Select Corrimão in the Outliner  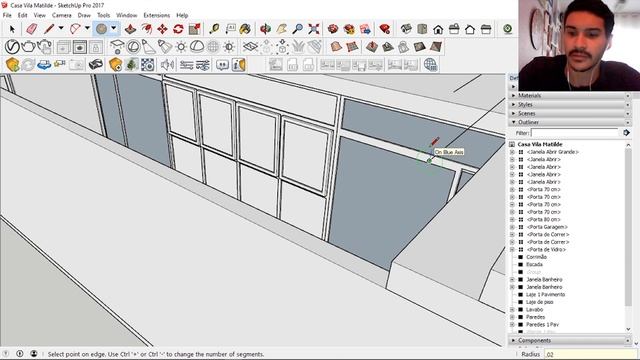click(x=536, y=257)
